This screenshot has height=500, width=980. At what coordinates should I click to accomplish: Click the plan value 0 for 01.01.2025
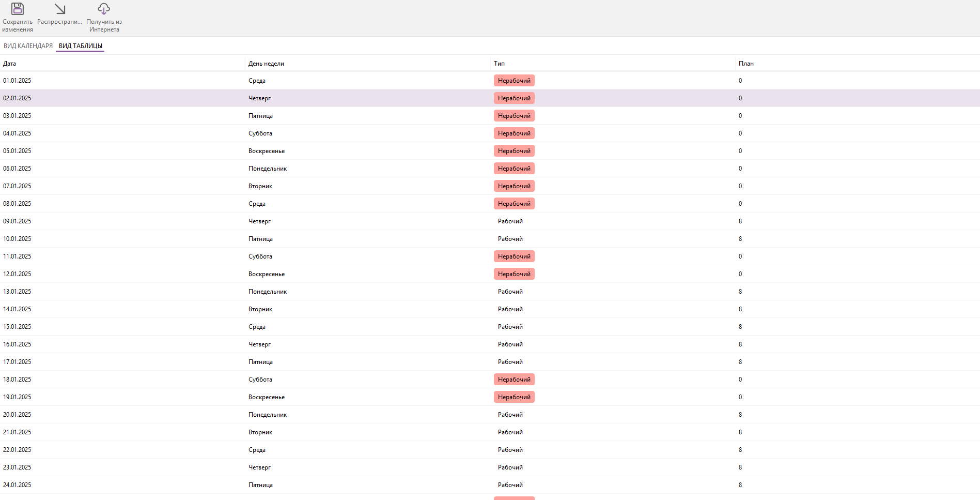[x=740, y=81]
